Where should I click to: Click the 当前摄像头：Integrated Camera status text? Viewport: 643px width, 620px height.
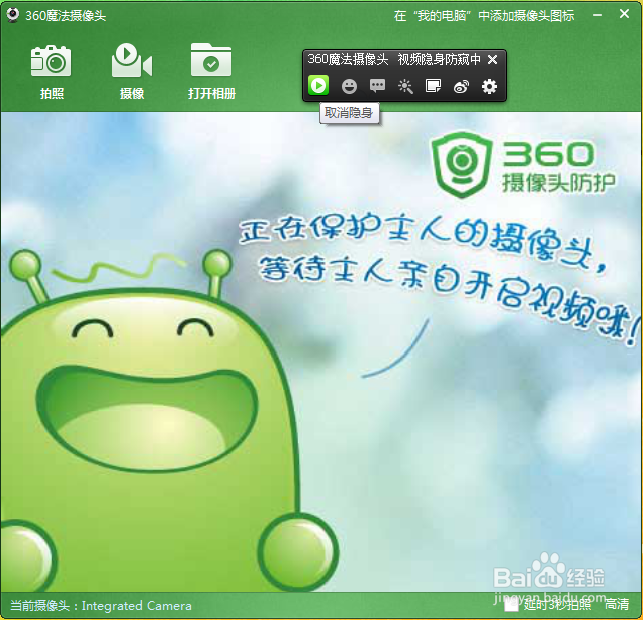(101, 605)
